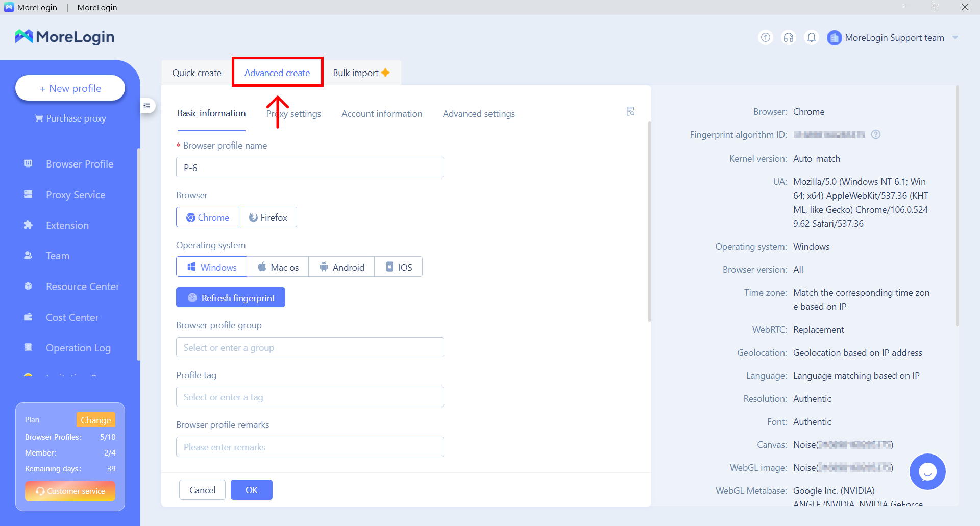Switch to Bulk import tab
The image size is (980, 526).
(361, 73)
